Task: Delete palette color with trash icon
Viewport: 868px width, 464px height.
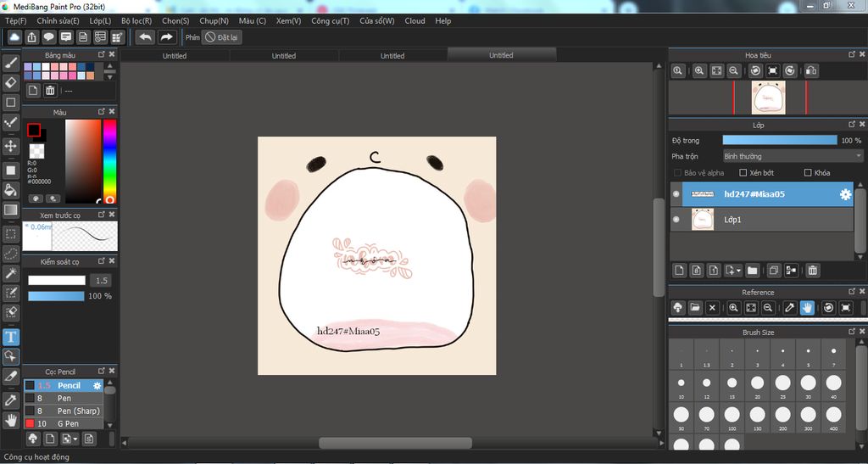Action: pos(50,90)
